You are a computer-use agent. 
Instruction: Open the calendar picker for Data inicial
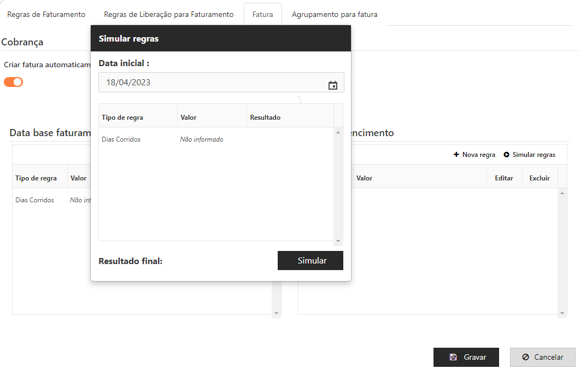(x=332, y=85)
